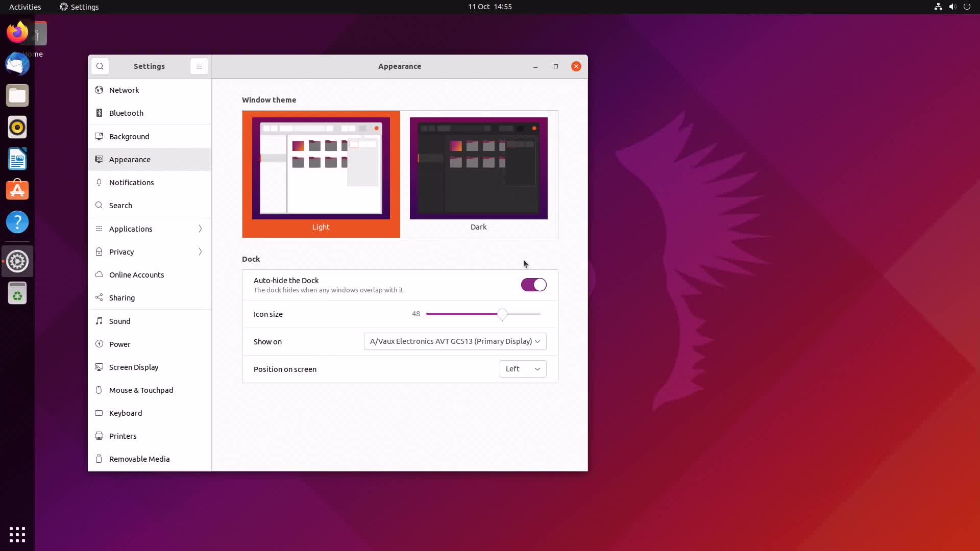This screenshot has height=551, width=980.
Task: Click the network status icon in top bar
Action: pyautogui.click(x=938, y=7)
